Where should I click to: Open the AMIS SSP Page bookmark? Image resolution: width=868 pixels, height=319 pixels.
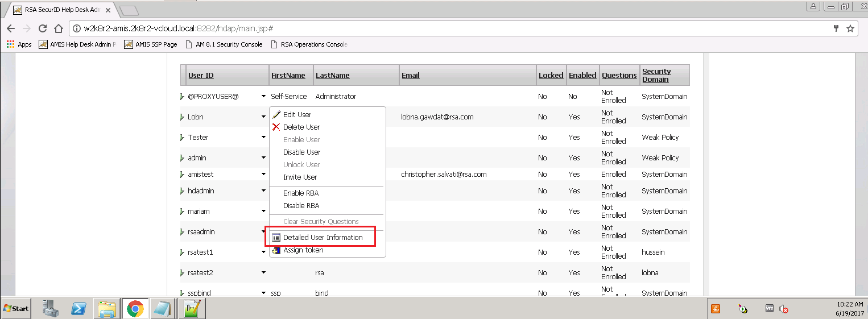click(x=151, y=44)
